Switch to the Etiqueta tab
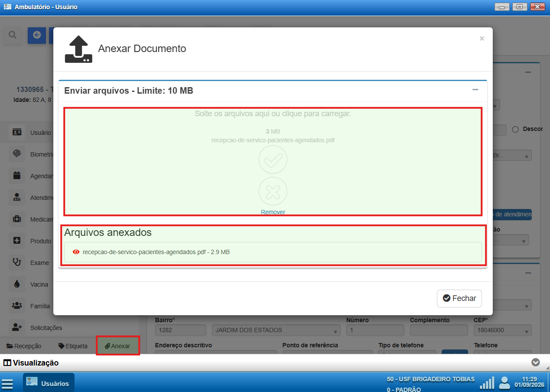This screenshot has width=550, height=392. click(73, 346)
